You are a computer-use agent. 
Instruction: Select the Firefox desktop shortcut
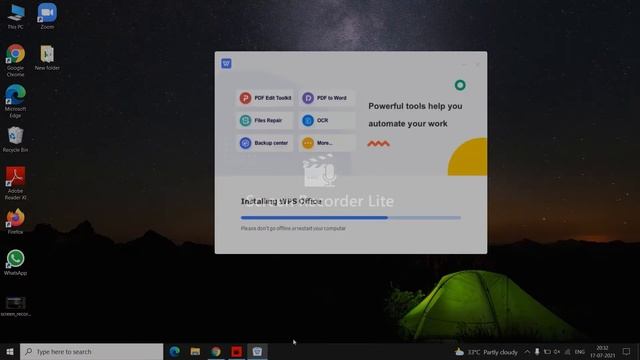point(16,221)
